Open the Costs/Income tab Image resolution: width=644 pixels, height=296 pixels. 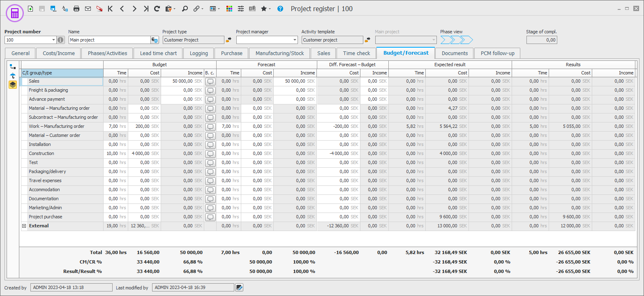(x=59, y=53)
